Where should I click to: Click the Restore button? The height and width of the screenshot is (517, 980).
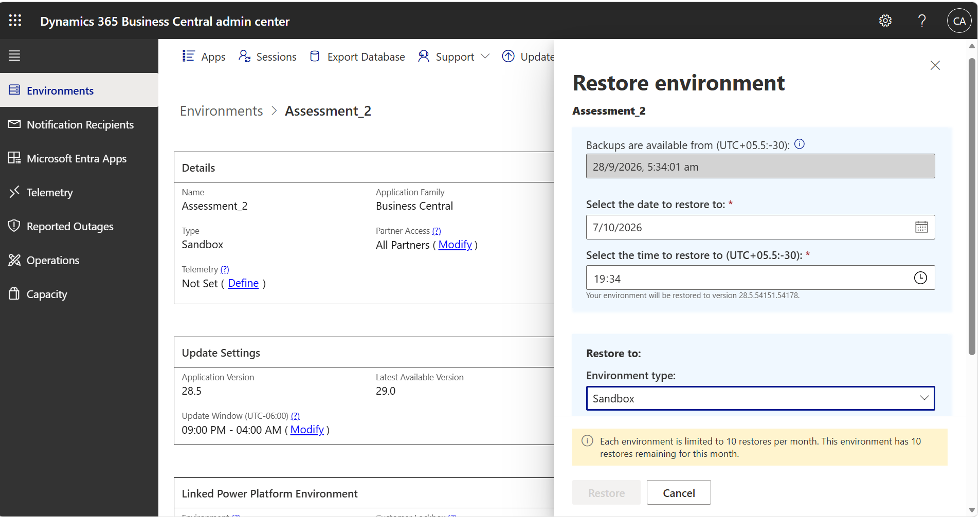(606, 492)
